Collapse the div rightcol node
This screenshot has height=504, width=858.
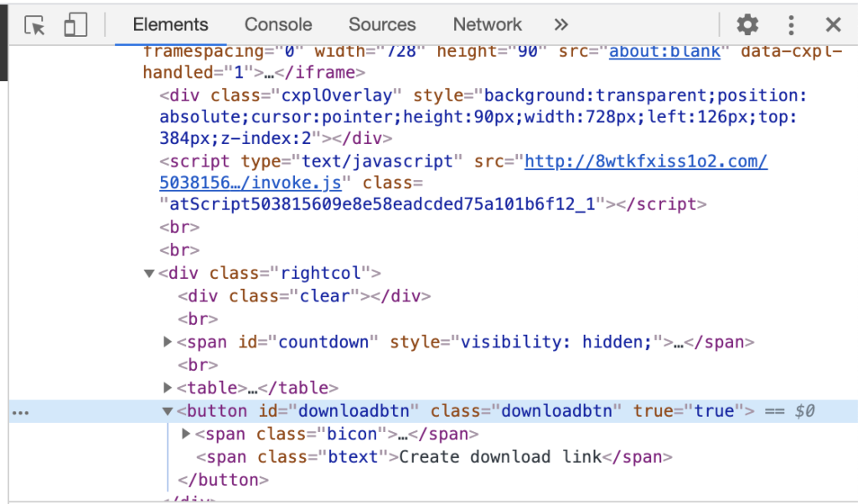pos(149,273)
